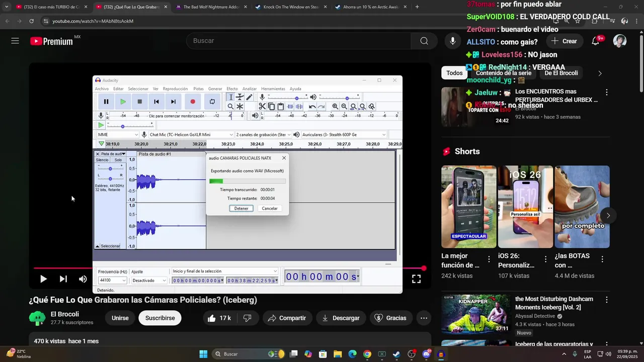This screenshot has height=362, width=644.
Task: Click the playback meter speaker icon
Action: coord(255,116)
